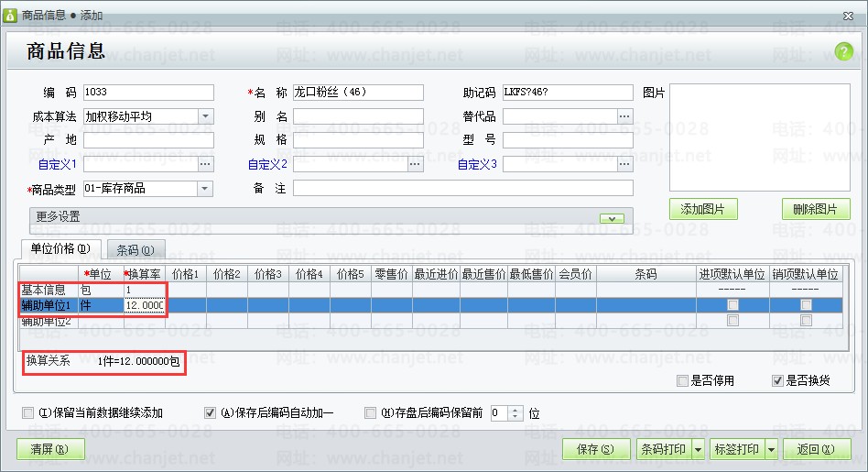Open the 自定义3 browse ellipsis button
This screenshot has height=472, width=868.
click(x=624, y=165)
